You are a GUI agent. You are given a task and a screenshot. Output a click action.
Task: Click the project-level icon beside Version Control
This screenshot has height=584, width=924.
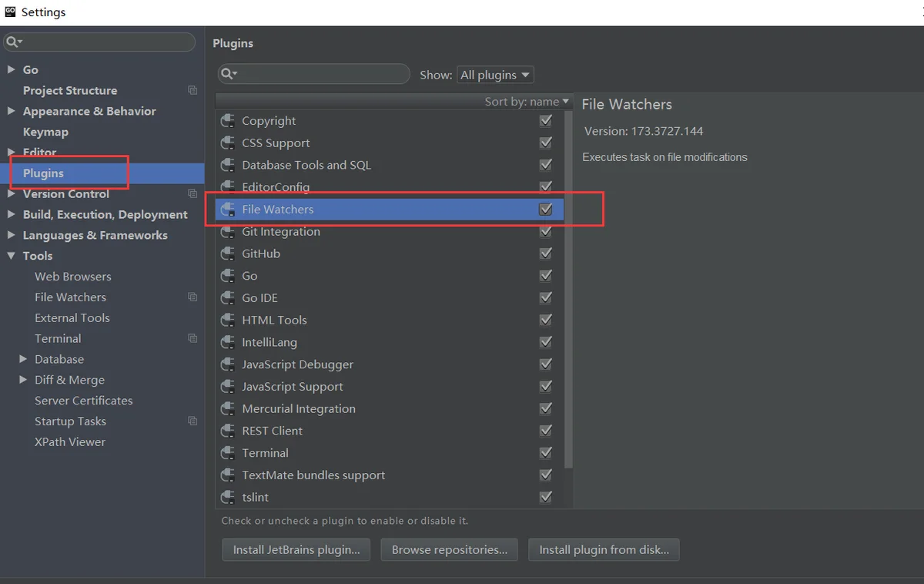pos(192,193)
